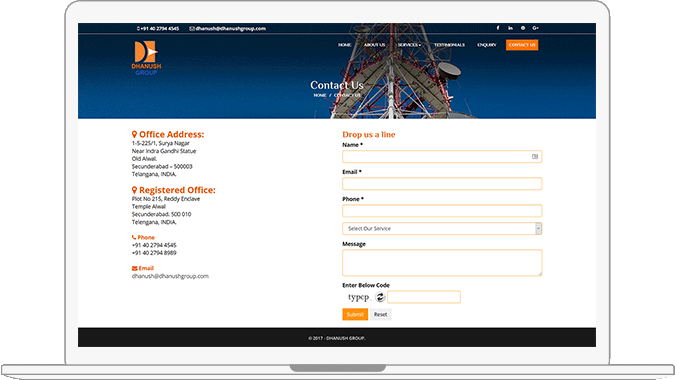
Task: Click dhanush@dhanushgroup.com under Email heading
Action: tap(170, 276)
